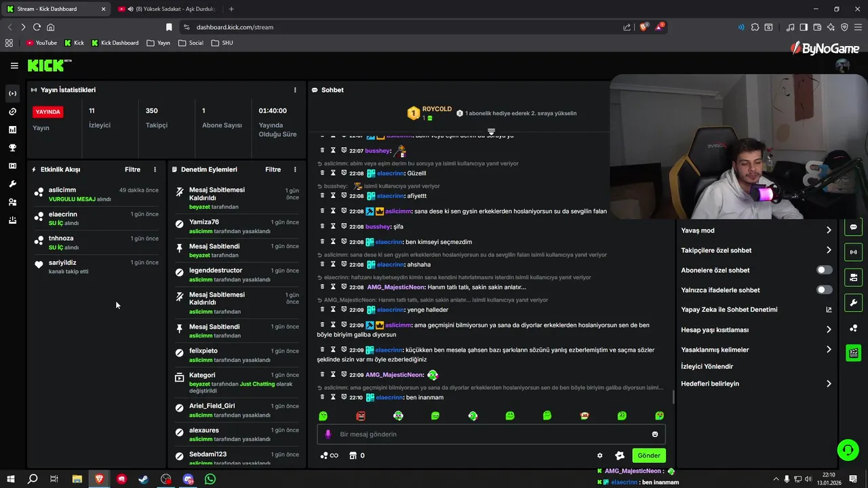Click the green Gönder button
Viewport: 868px width, 488px height.
(x=648, y=455)
